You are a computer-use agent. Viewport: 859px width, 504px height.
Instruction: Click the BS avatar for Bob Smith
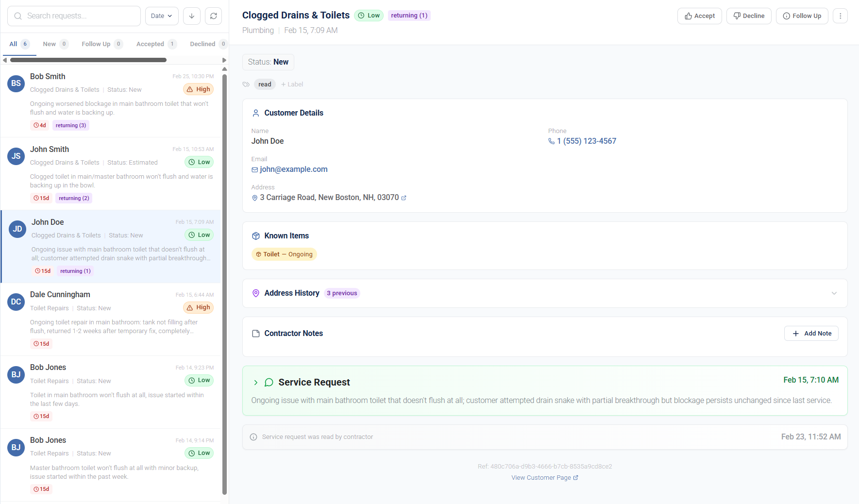click(16, 84)
